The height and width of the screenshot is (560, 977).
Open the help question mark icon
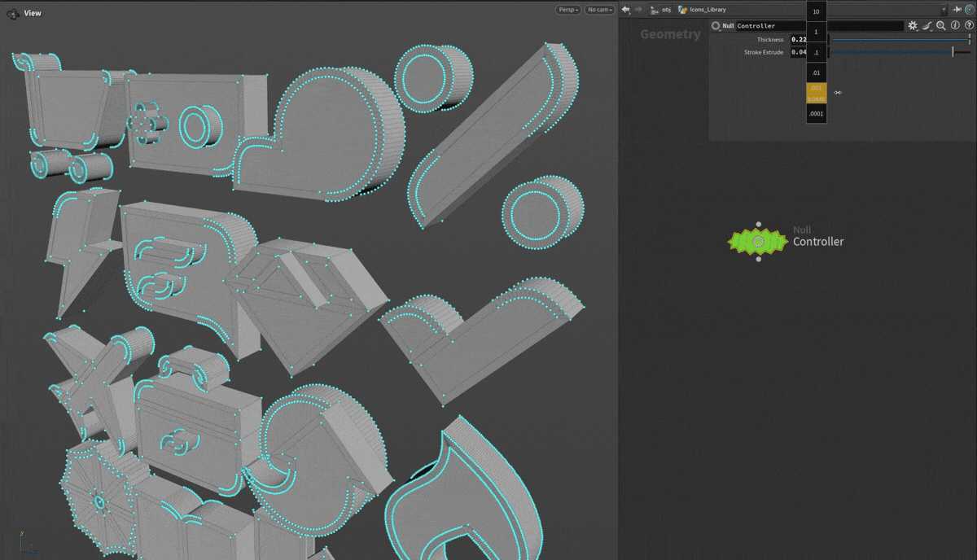(969, 26)
